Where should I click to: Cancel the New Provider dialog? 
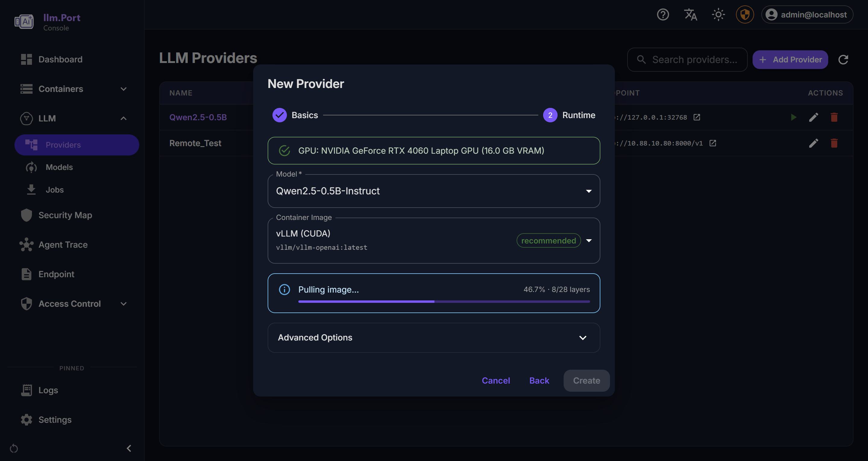496,381
